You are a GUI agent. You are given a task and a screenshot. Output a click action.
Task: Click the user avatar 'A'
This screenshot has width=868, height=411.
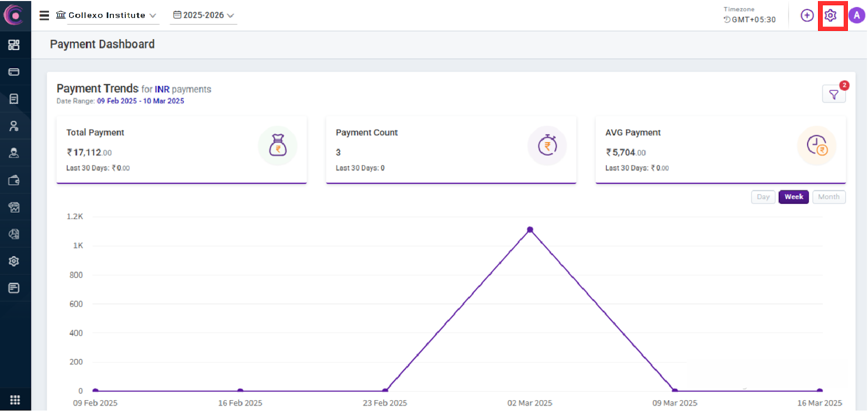pos(856,15)
